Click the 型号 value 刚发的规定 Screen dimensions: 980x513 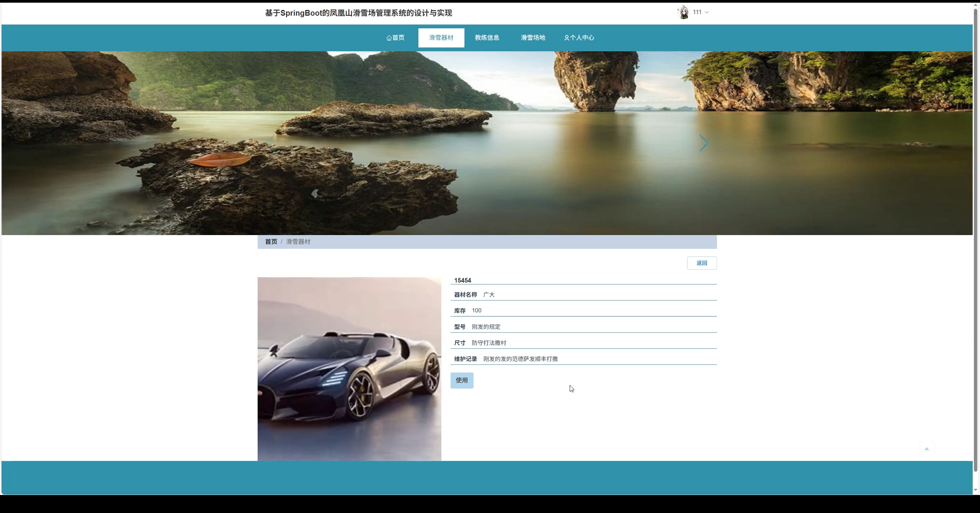486,327
